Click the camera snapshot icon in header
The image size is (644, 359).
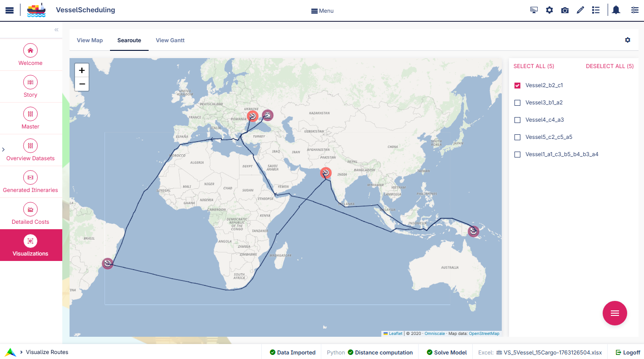coord(565,10)
